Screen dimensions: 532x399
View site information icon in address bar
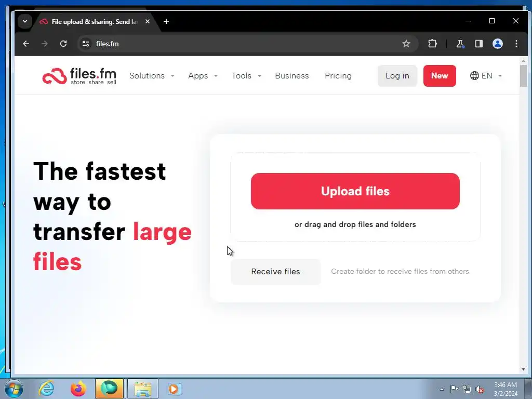tap(86, 44)
